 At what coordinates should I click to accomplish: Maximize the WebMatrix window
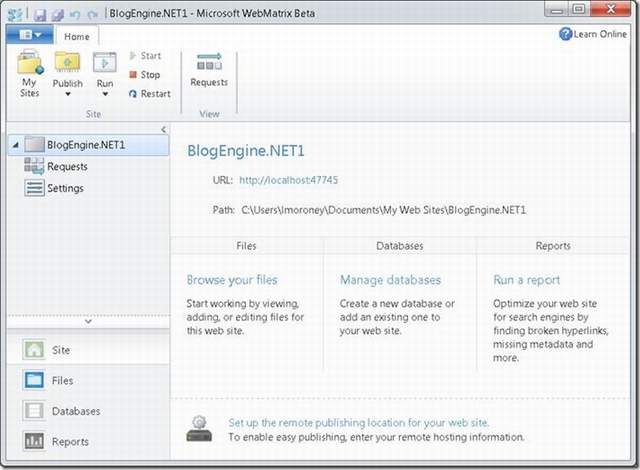(578, 9)
